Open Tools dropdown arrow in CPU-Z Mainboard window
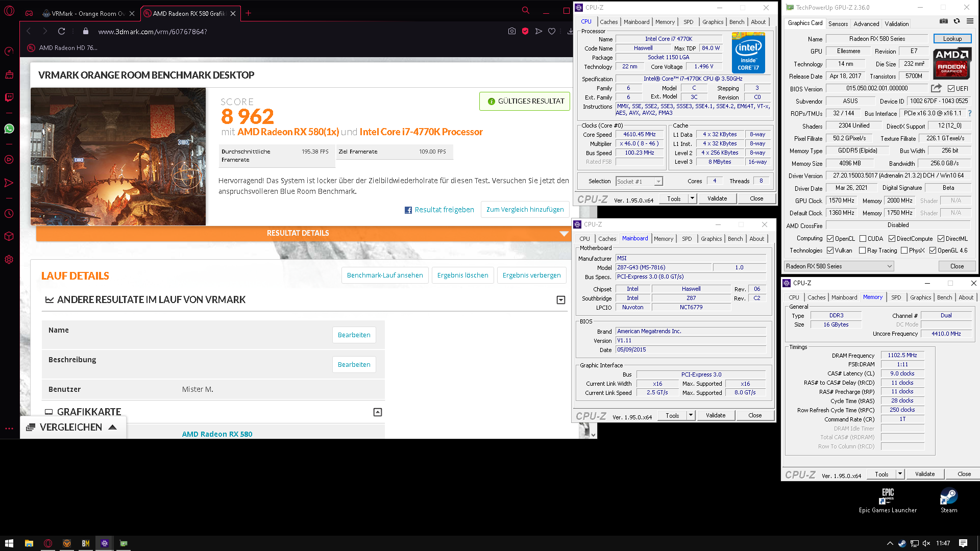Screen dimensions: 980x551 coord(691,415)
